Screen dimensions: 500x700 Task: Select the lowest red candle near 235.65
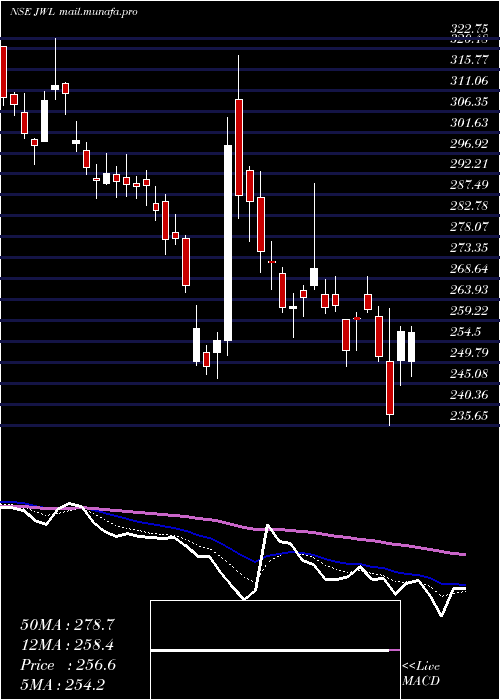tap(390, 388)
